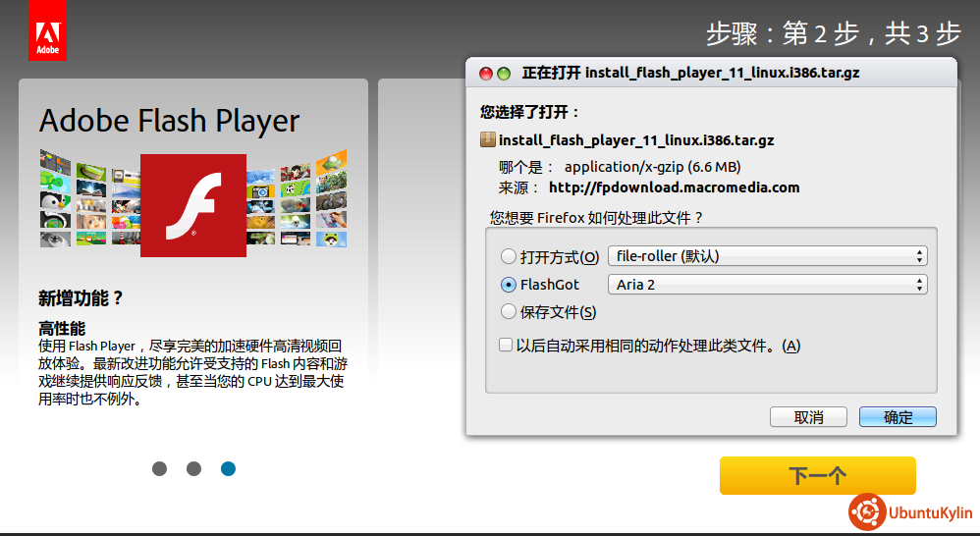Choose the 保存文件 radio option

tap(509, 312)
